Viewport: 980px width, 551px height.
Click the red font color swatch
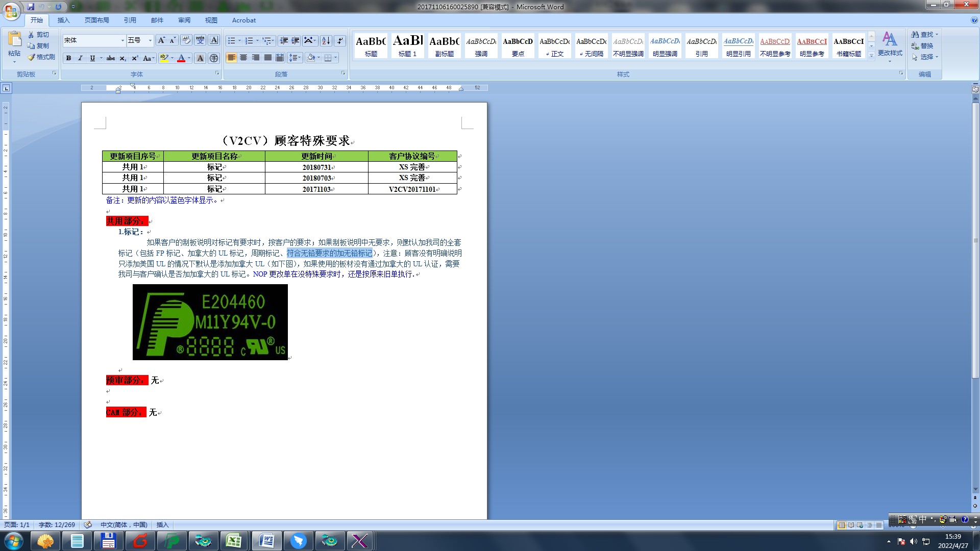[181, 58]
